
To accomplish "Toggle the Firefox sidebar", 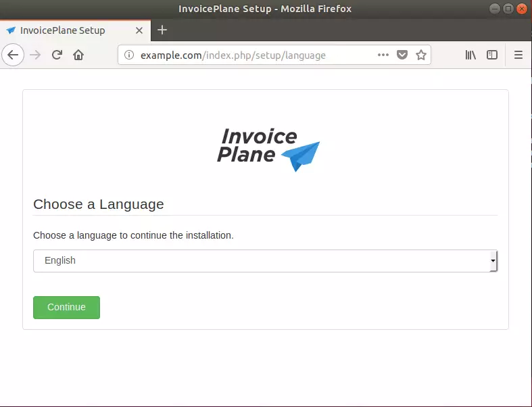I will point(492,55).
